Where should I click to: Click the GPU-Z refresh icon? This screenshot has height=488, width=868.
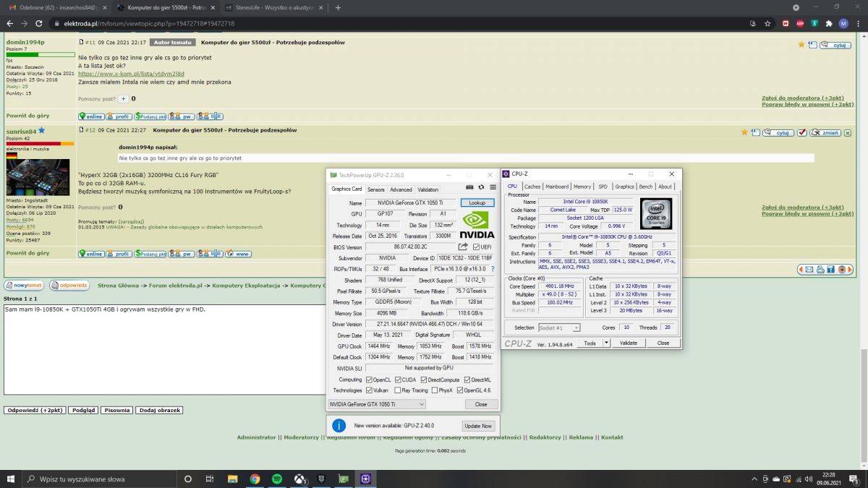[481, 187]
